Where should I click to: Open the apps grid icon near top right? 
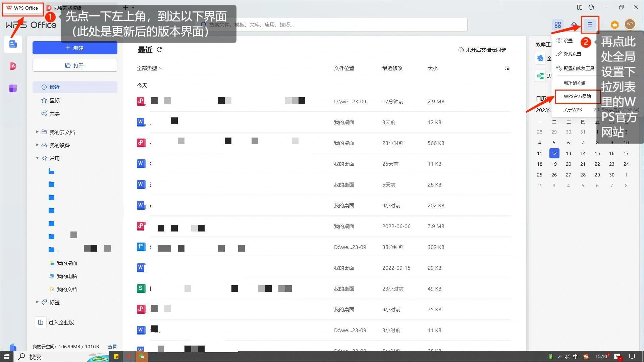click(558, 24)
